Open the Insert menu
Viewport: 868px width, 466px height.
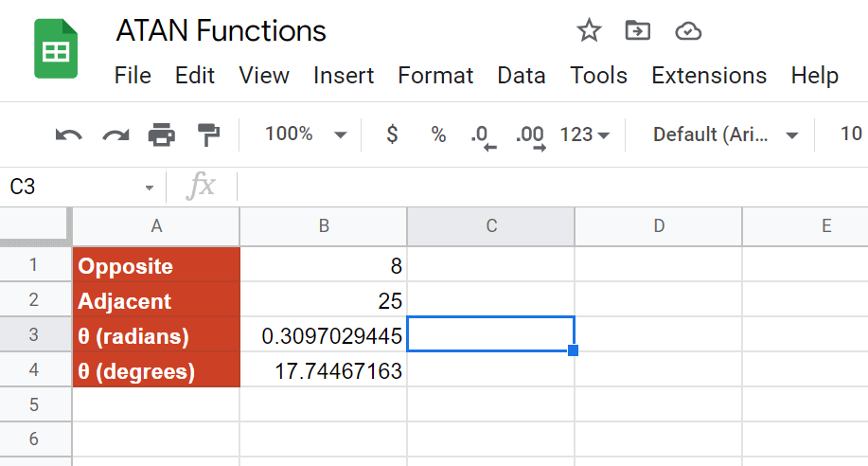pos(344,76)
